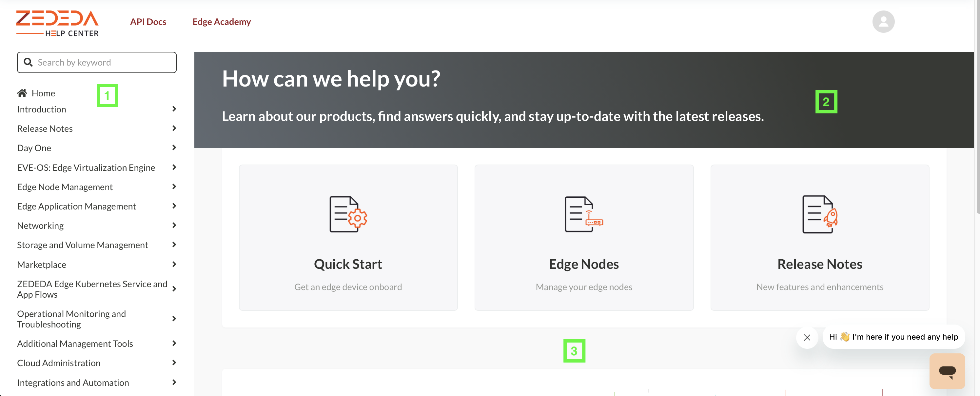Open the Release Notes card title
980x396 pixels.
(x=819, y=264)
